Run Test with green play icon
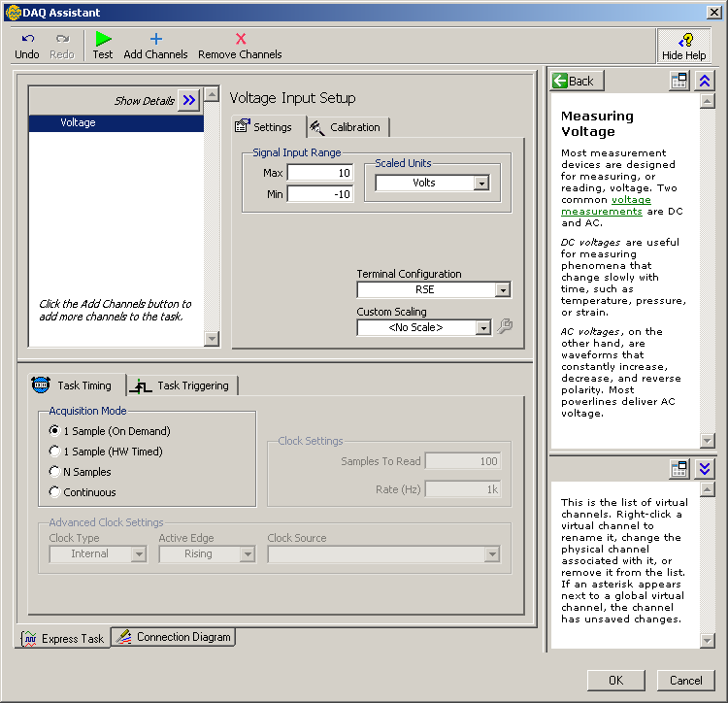728x703 pixels. (x=103, y=39)
